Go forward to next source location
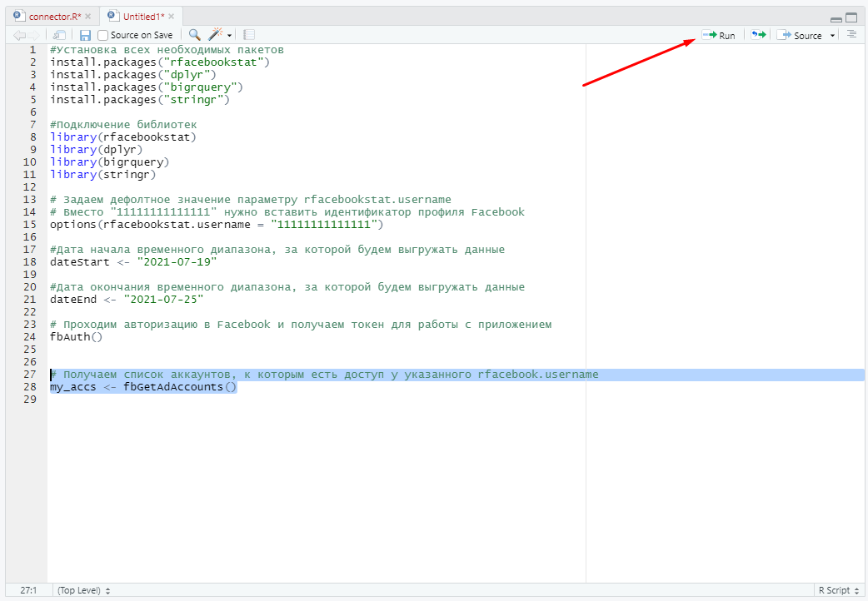Image resolution: width=868 pixels, height=601 pixels. tap(34, 35)
